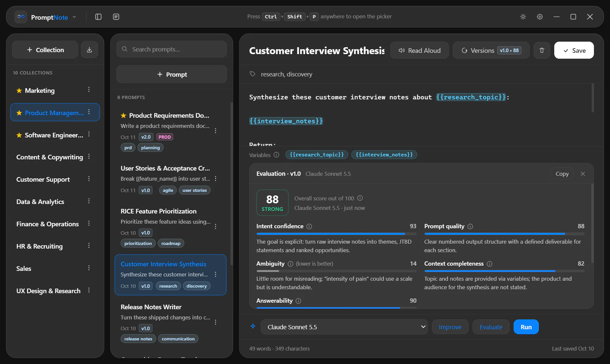Click the Variables info icon
Viewport: 610px width, 364px height.
click(x=276, y=155)
